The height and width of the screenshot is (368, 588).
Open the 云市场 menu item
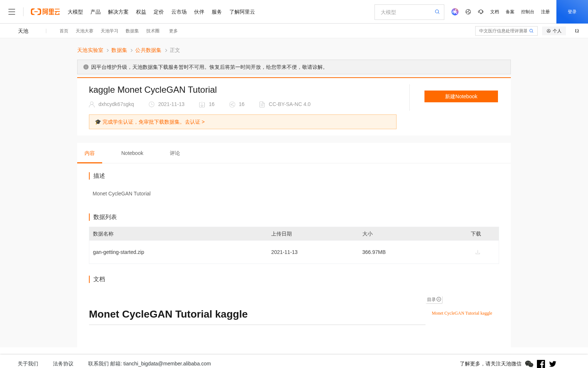pos(179,12)
